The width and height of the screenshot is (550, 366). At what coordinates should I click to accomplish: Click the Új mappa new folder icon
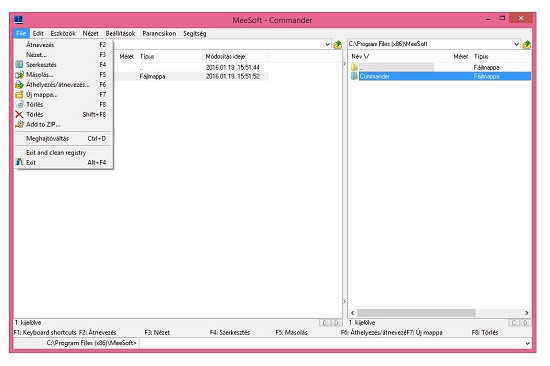(x=19, y=94)
